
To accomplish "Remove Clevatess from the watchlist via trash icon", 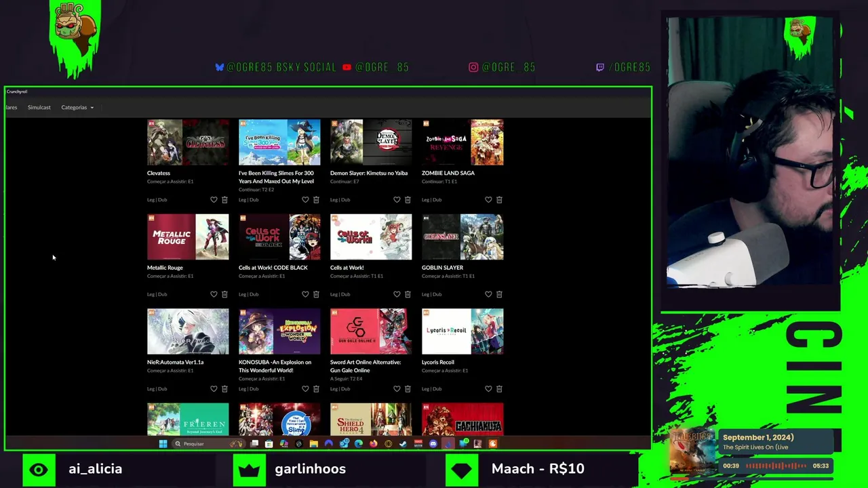I will point(224,200).
